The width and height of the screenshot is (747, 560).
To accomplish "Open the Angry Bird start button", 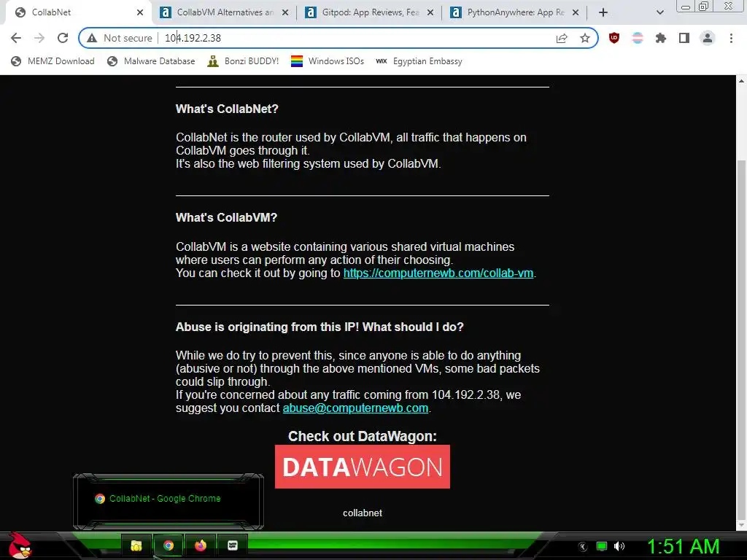I will click(19, 545).
